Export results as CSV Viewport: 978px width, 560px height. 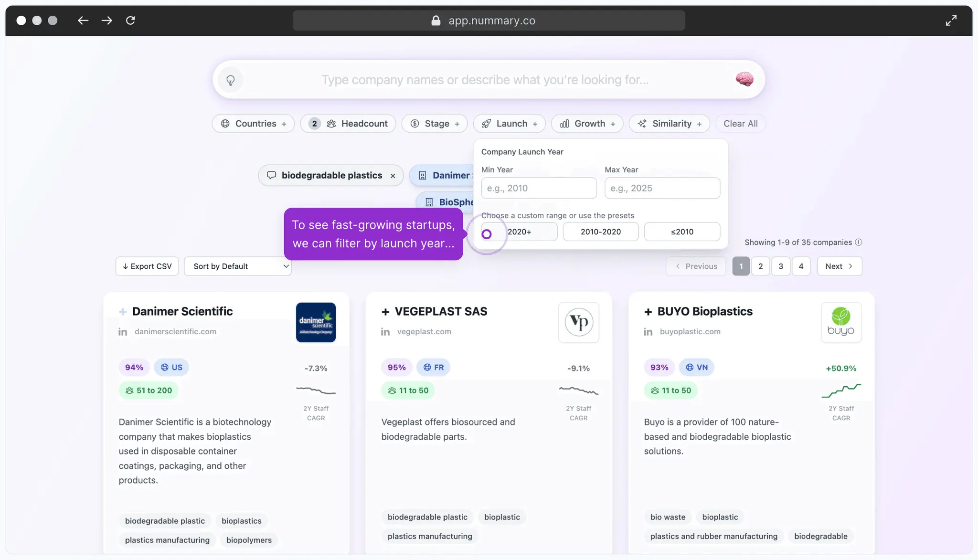(147, 266)
